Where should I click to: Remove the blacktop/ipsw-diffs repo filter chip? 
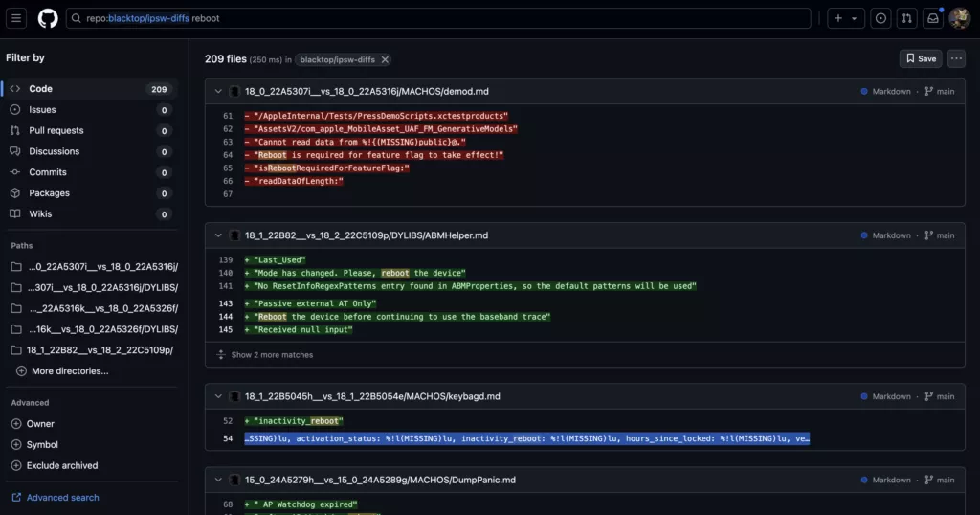tap(385, 59)
